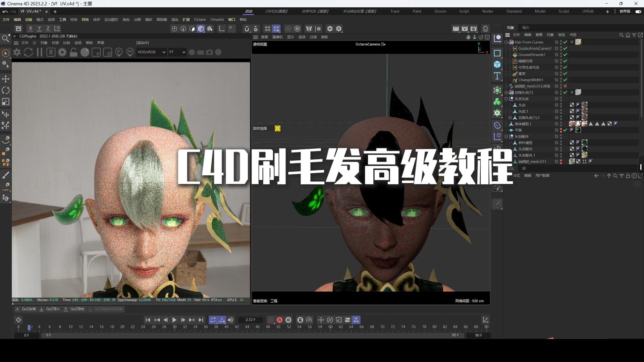Viewport: 644px width, 362px height.
Task: Go to the start of animation
Action: (148, 320)
